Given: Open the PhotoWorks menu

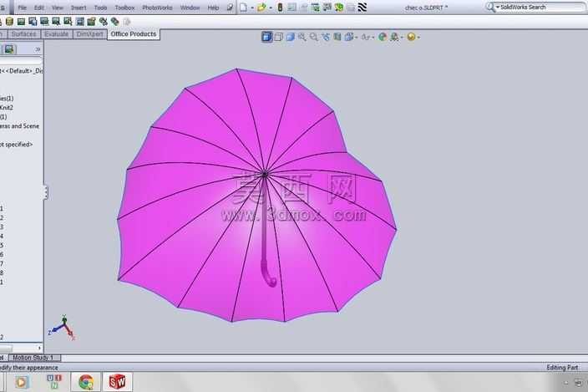Looking at the screenshot, I should tap(157, 8).
